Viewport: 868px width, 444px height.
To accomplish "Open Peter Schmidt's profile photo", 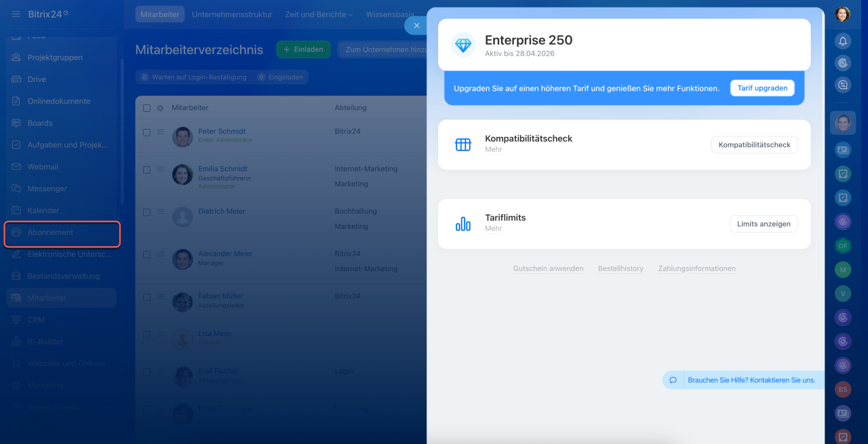I will click(x=182, y=137).
